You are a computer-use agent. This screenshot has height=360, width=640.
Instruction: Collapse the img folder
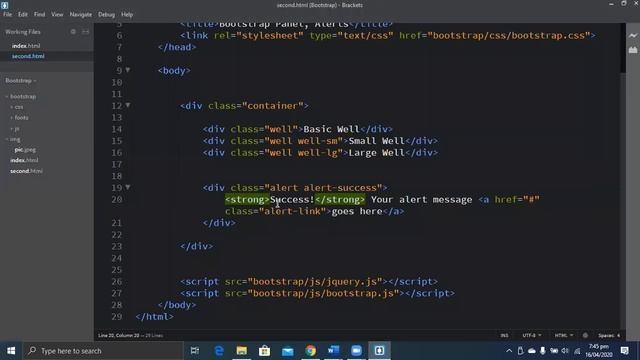(7, 139)
